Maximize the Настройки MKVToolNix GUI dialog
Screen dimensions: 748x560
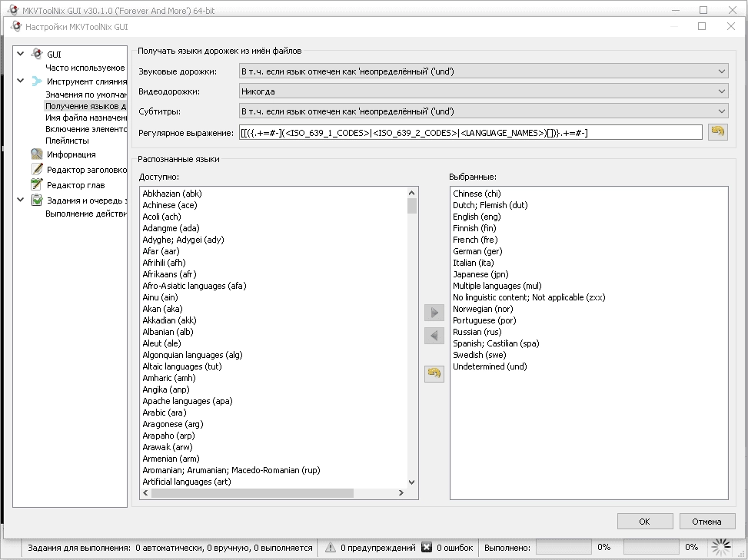coord(702,26)
